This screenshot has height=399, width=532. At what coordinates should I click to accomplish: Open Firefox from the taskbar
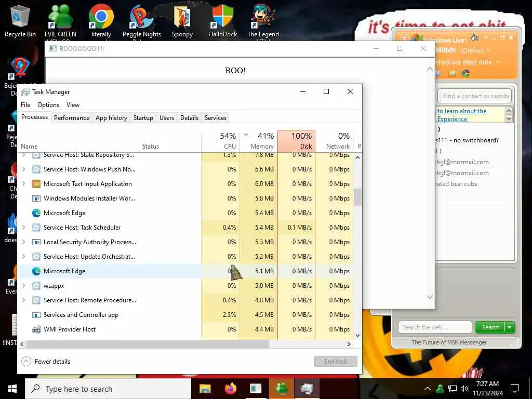231,389
